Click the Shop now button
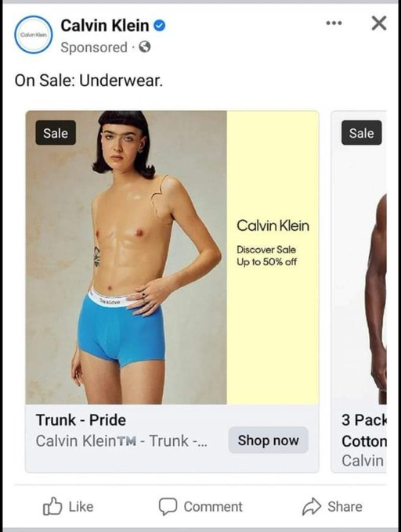Viewport: 401px width, 532px height. (x=268, y=440)
